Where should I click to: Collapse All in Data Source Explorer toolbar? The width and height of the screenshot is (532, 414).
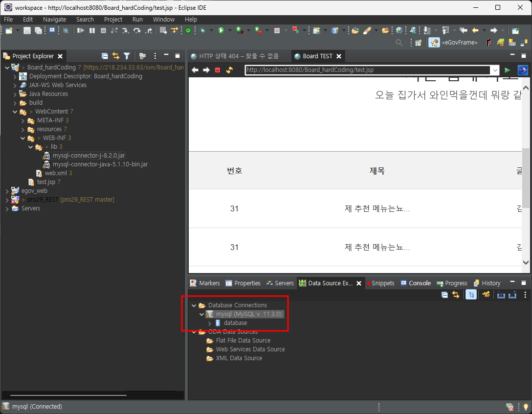444,295
